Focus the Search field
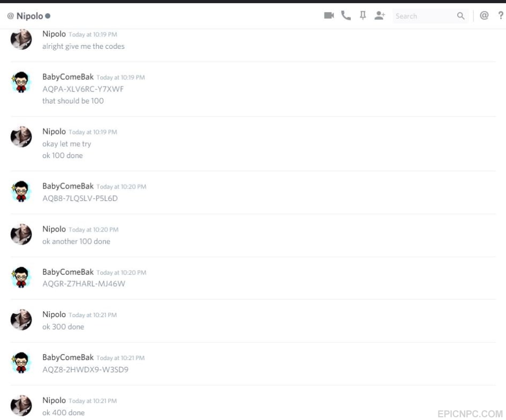The image size is (506, 420). tap(431, 16)
